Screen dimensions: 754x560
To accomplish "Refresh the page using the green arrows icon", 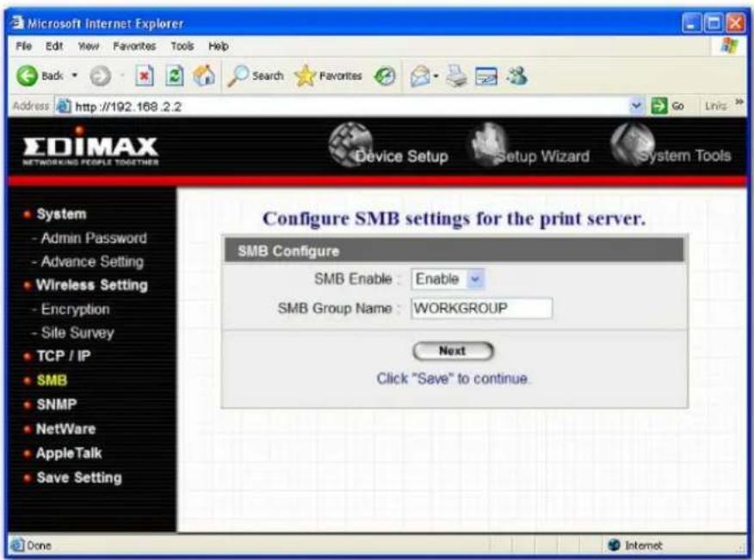I will [175, 76].
